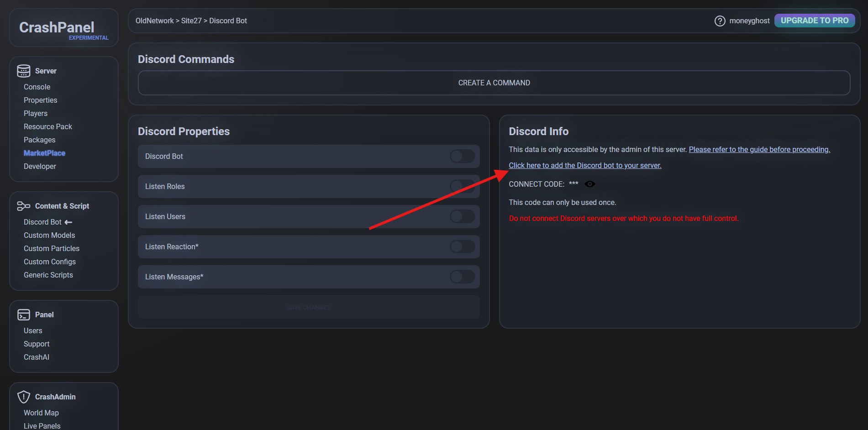
Task: Click the Server section database icon
Action: tap(23, 71)
